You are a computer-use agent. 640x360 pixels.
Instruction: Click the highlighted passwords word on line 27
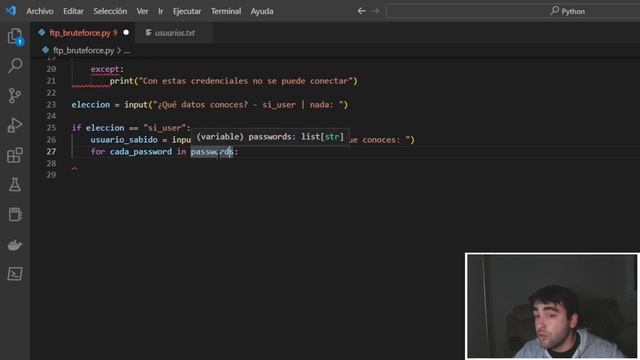[x=212, y=151]
